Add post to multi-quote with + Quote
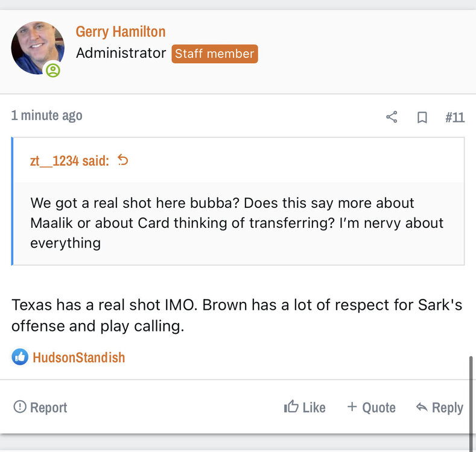This screenshot has width=476, height=452. pos(371,407)
